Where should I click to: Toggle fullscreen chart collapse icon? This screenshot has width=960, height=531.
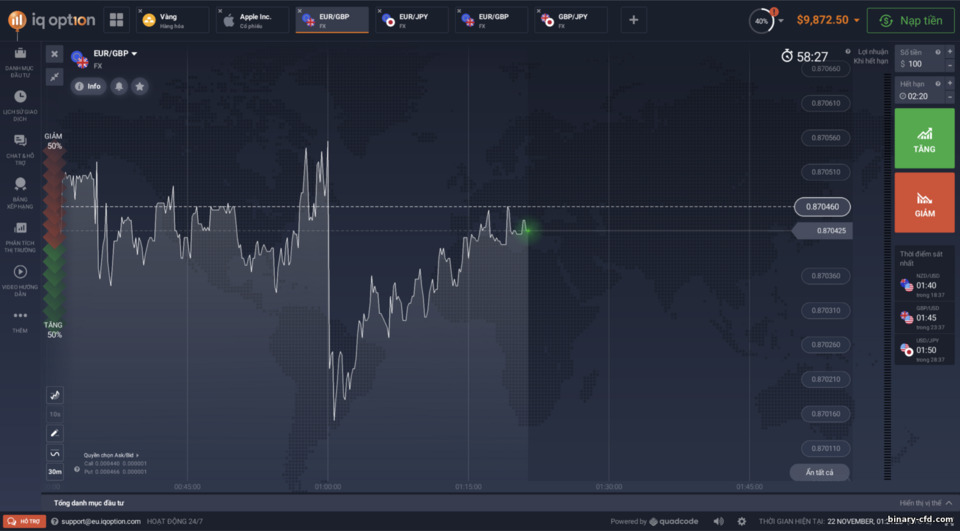coord(54,77)
